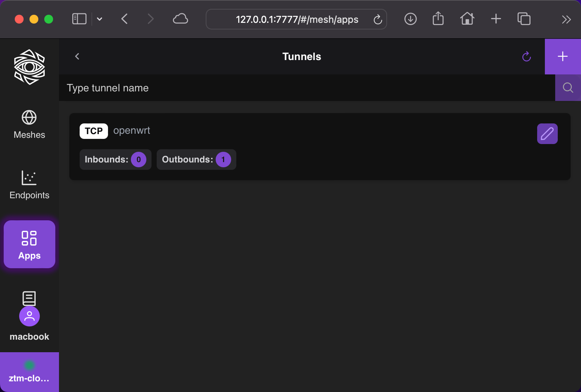581x392 pixels.
Task: Select the ztm-clo... mesh status
Action: (29, 372)
